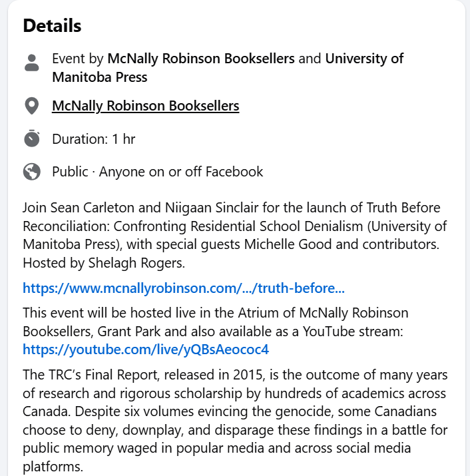Click the person icon beside event hosts

coord(31,63)
